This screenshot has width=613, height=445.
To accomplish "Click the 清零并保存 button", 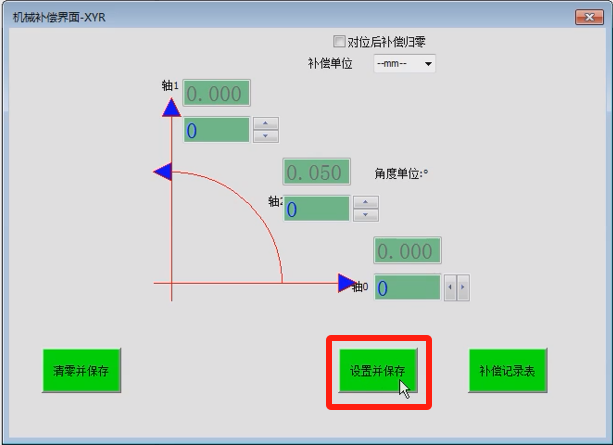I will [x=81, y=370].
